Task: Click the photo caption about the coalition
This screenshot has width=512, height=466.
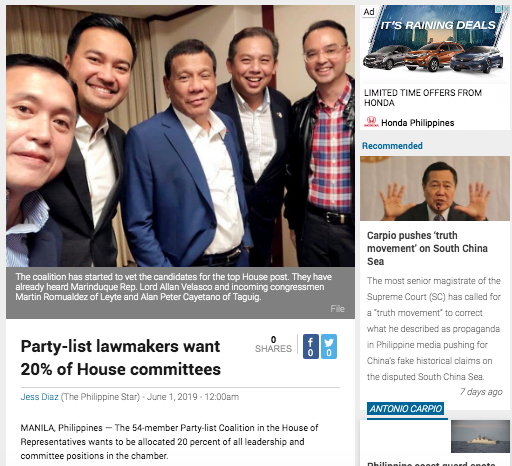Action: (173, 287)
